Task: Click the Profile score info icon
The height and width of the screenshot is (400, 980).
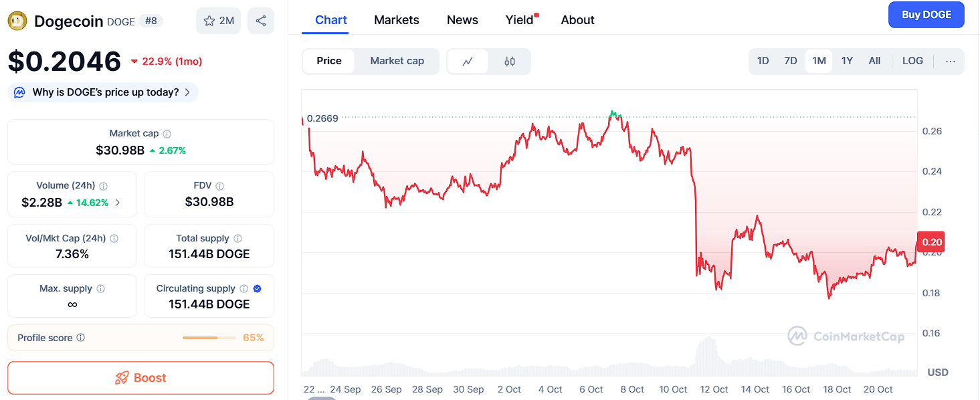Action: 81,338
